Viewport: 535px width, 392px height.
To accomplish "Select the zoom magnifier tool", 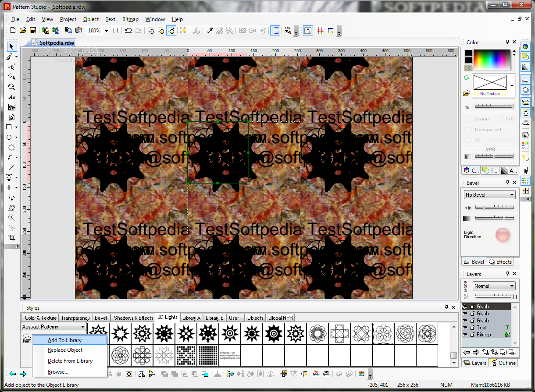I will coord(12,87).
